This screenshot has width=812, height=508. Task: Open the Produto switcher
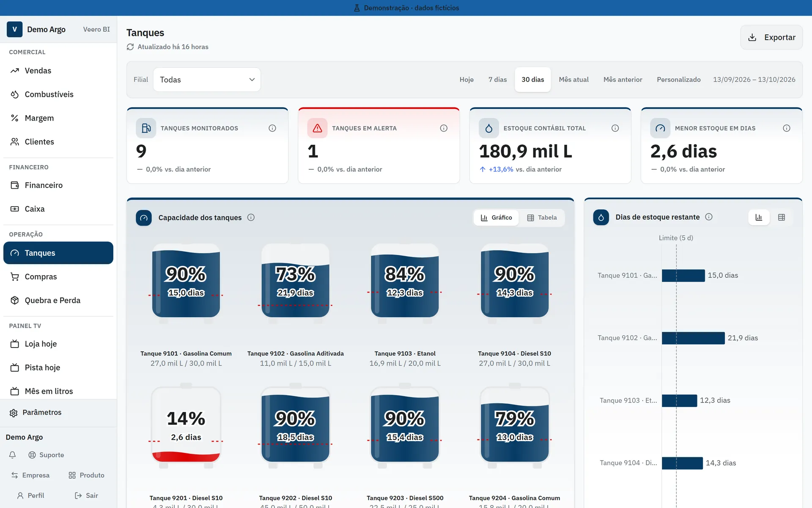86,475
